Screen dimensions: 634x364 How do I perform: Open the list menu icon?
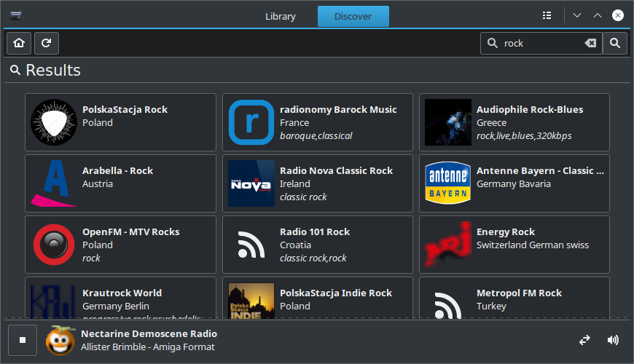coord(547,15)
